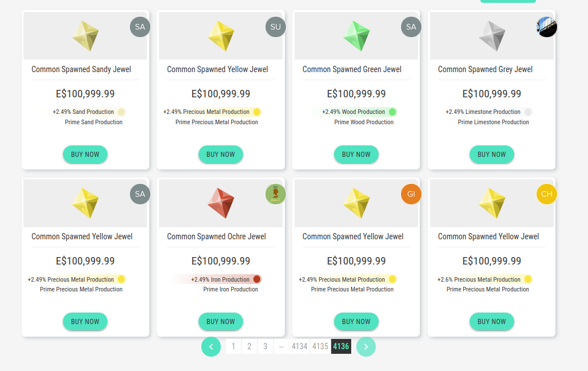The image size is (588, 371).
Task: Open the GI seller avatar
Action: (411, 194)
